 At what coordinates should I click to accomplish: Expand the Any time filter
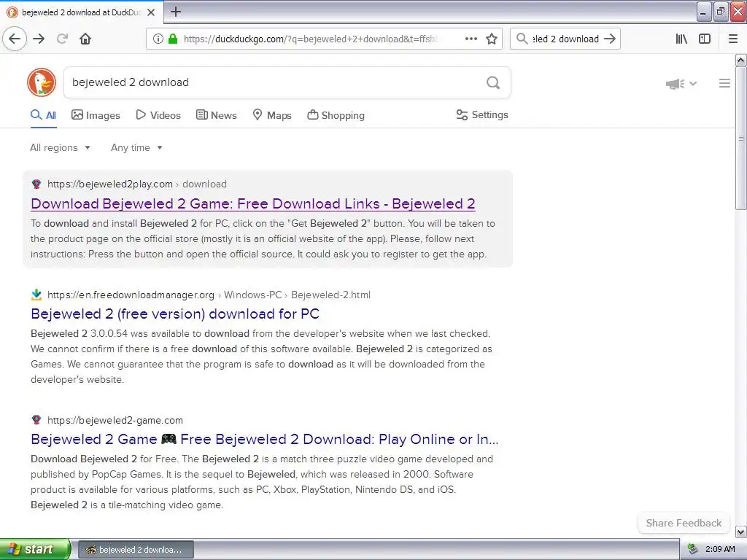[x=136, y=147]
